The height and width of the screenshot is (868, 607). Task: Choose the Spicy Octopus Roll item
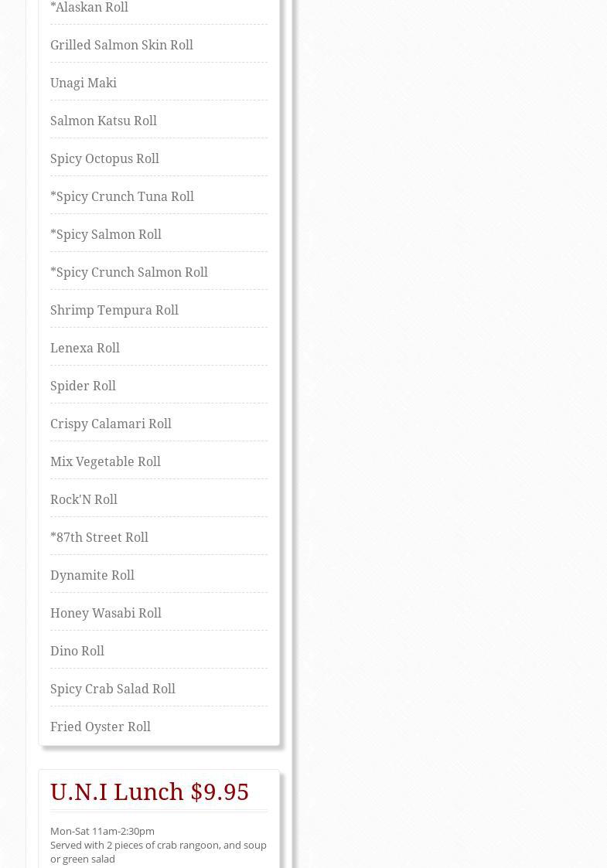[x=104, y=159]
